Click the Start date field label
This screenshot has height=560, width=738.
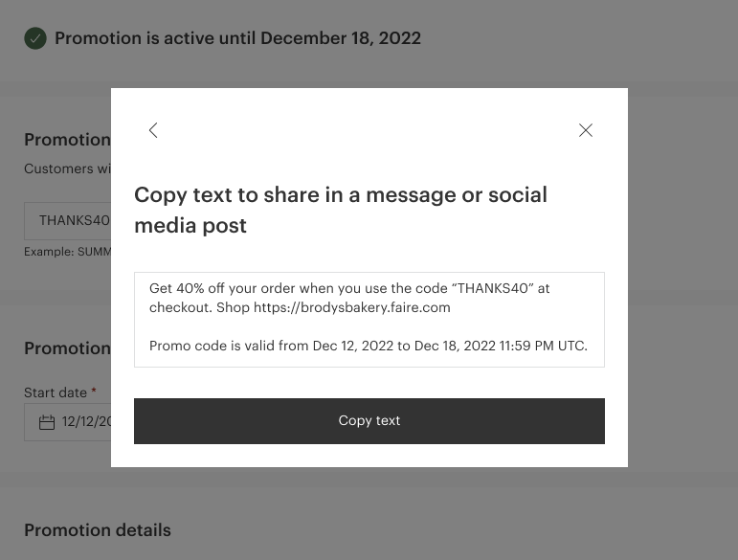pos(55,392)
